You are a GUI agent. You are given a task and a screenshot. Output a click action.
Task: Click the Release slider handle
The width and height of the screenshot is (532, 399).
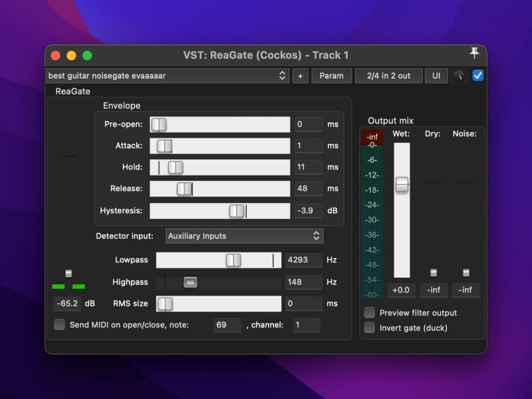[x=184, y=189]
